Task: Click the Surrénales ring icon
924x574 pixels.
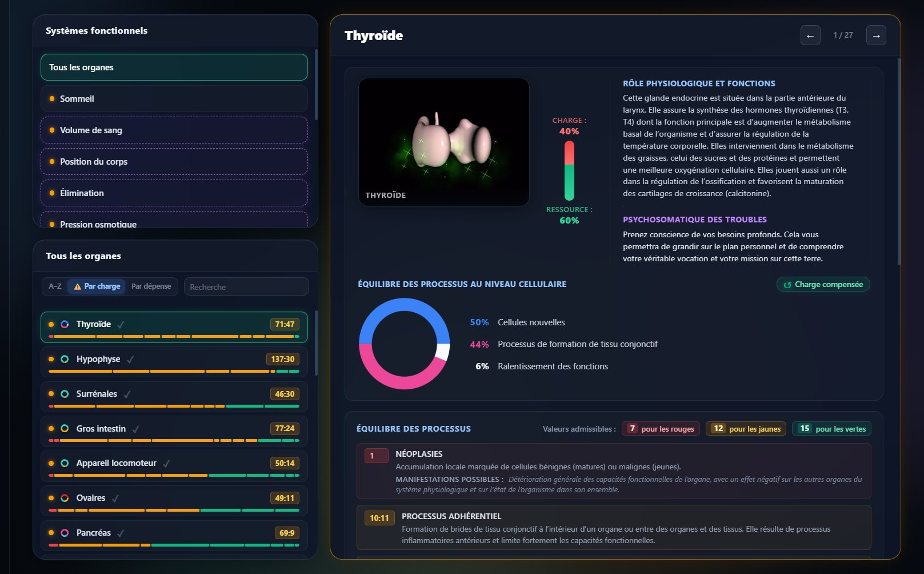Action: point(65,394)
